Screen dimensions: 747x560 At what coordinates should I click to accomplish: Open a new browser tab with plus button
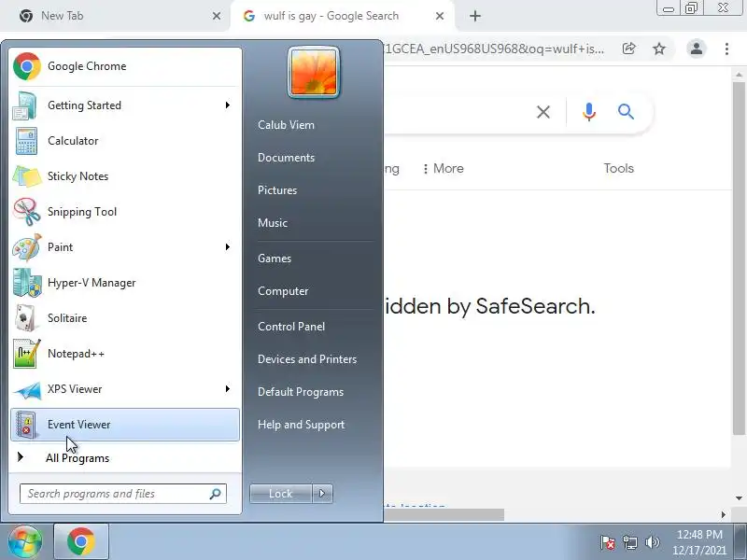475,16
